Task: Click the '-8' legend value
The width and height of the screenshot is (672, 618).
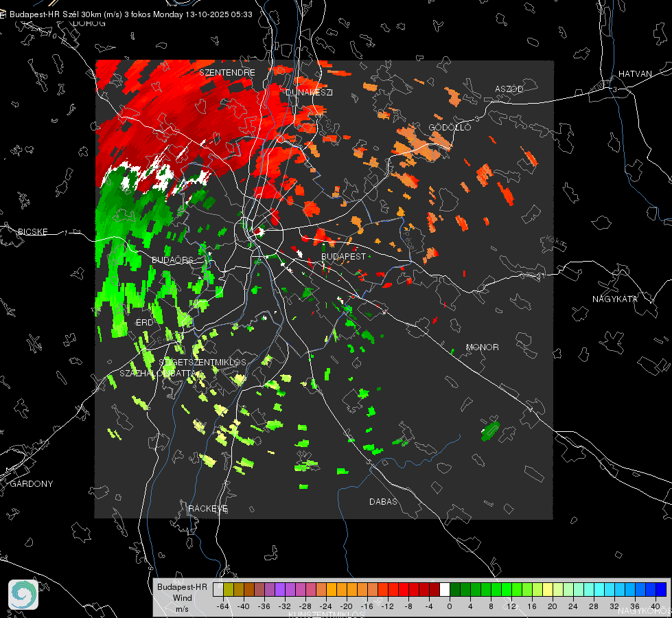Action: click(408, 606)
